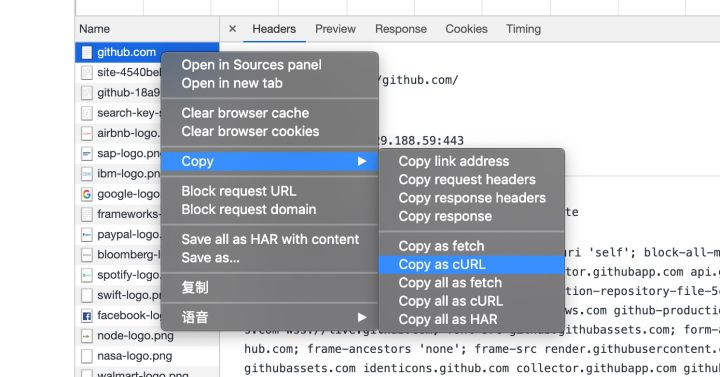Image resolution: width=720 pixels, height=377 pixels.
Task: Open the Timing tab
Action: pyautogui.click(x=523, y=28)
